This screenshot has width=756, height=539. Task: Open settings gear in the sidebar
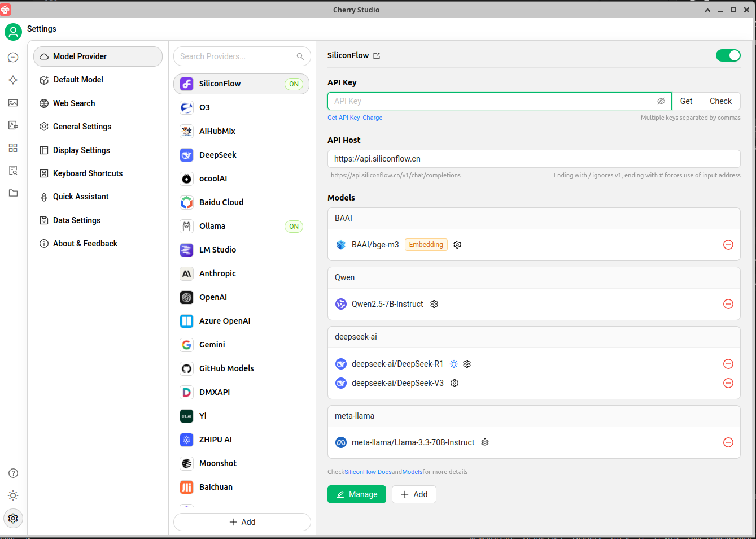click(x=13, y=519)
